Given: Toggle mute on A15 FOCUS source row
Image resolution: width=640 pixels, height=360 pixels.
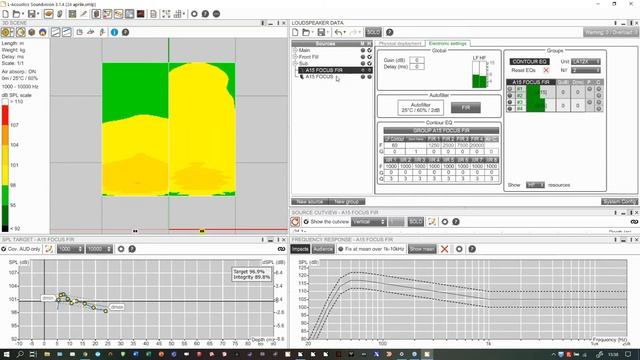Looking at the screenshot, I should 362,77.
